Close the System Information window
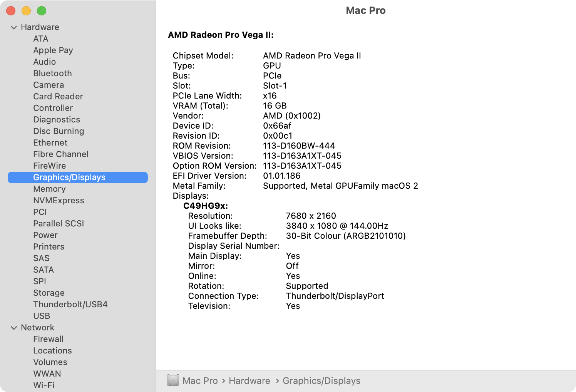 [11, 11]
